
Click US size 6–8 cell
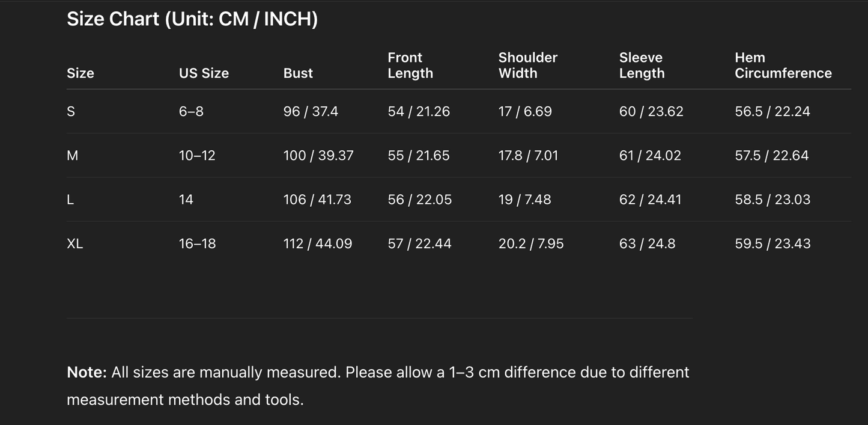(191, 111)
